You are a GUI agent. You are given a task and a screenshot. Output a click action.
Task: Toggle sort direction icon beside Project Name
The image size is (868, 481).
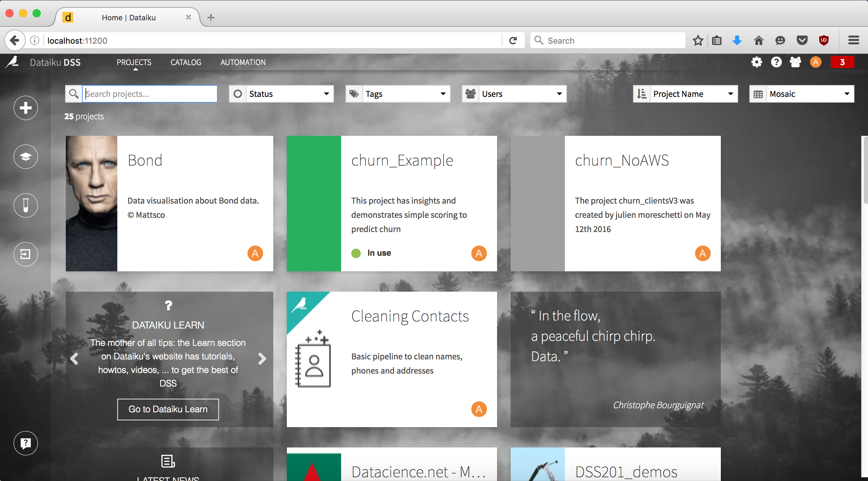click(642, 94)
